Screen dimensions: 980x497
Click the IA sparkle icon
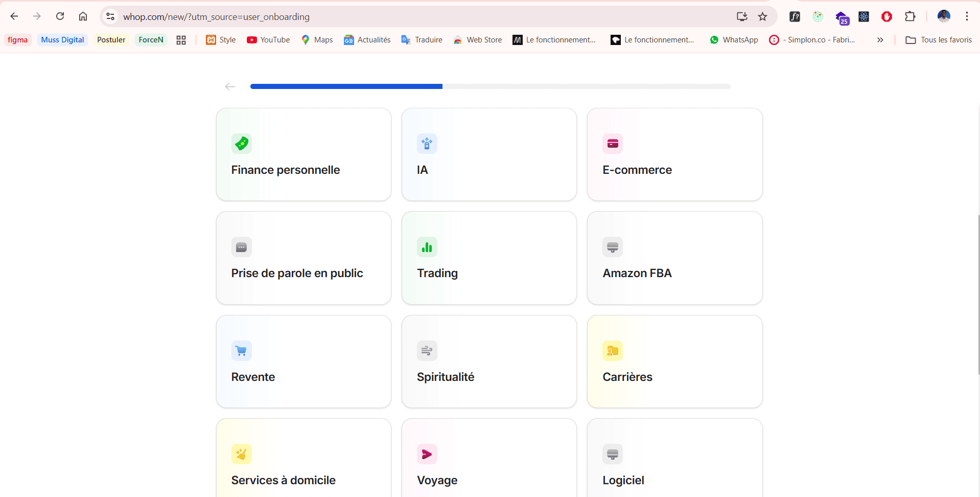click(x=427, y=143)
